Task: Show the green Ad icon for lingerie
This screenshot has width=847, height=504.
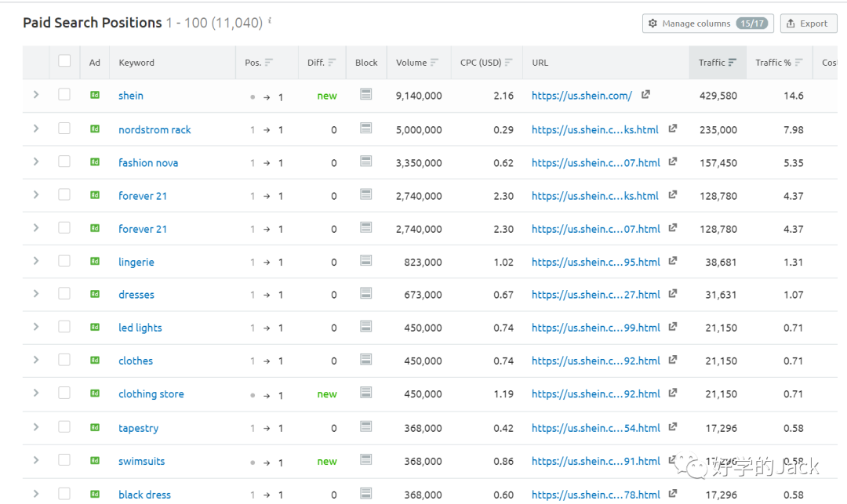Action: (95, 261)
